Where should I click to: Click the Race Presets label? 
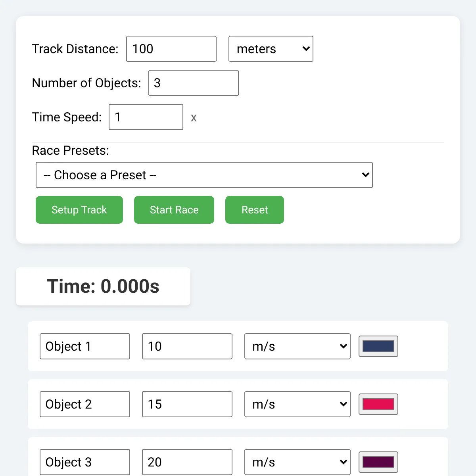[70, 150]
